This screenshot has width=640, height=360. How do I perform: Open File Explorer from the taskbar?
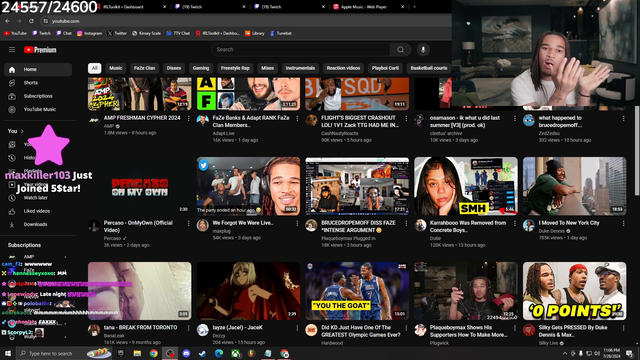point(137,353)
